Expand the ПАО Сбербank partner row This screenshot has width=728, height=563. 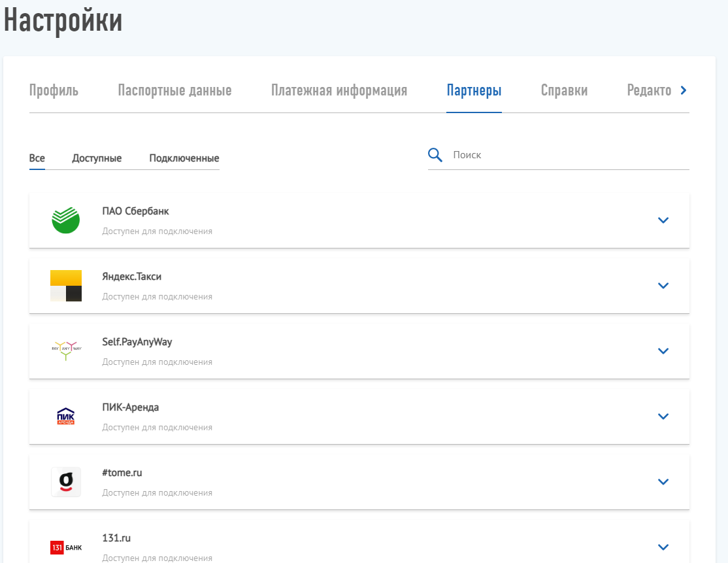click(x=663, y=220)
